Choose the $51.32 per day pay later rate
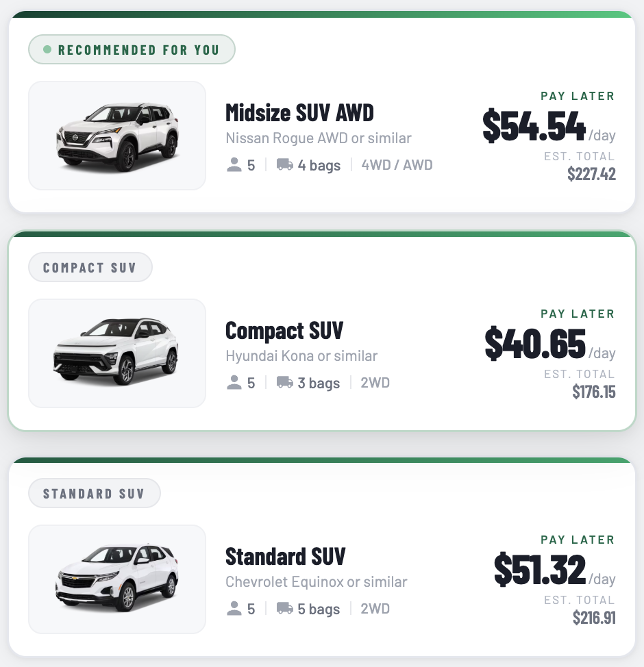 555,569
